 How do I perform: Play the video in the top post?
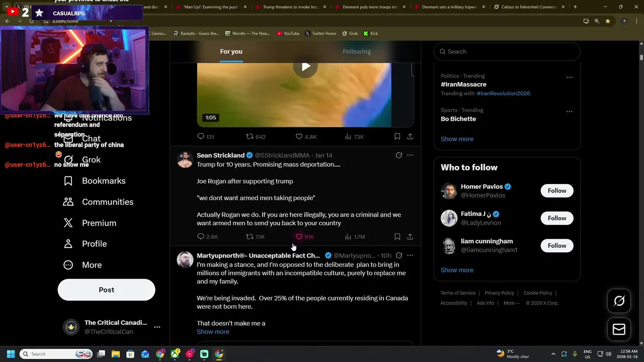[x=305, y=67]
